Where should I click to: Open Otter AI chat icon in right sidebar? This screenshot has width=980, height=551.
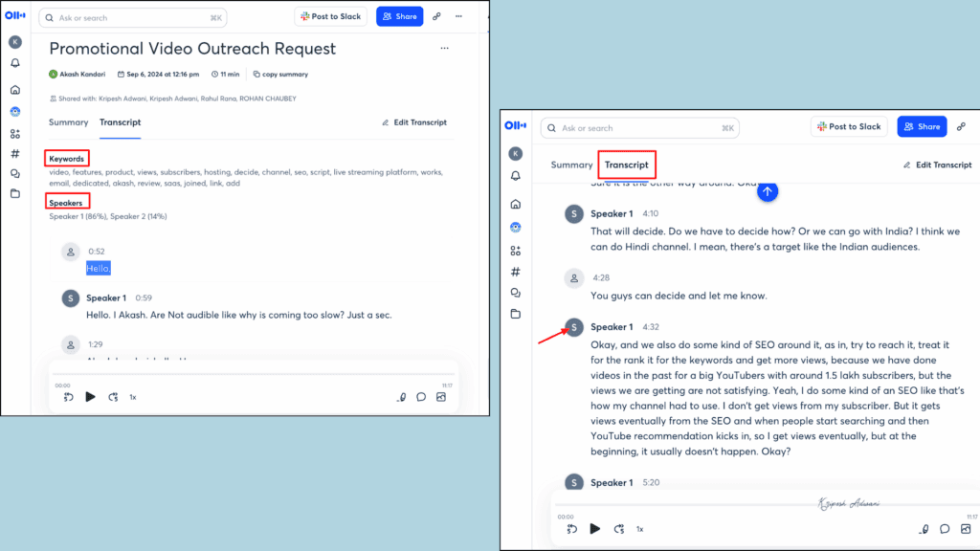(x=516, y=228)
